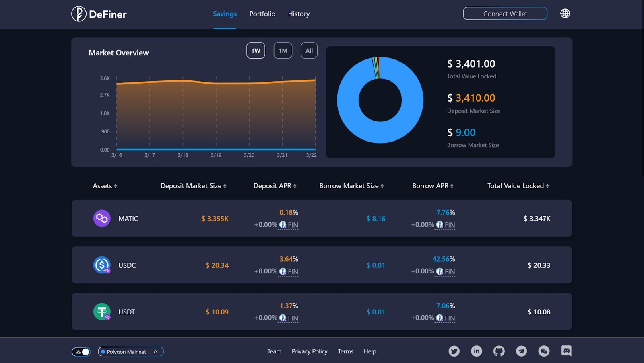The height and width of the screenshot is (363, 644).
Task: Click the Connect Wallet button
Action: coord(505,14)
